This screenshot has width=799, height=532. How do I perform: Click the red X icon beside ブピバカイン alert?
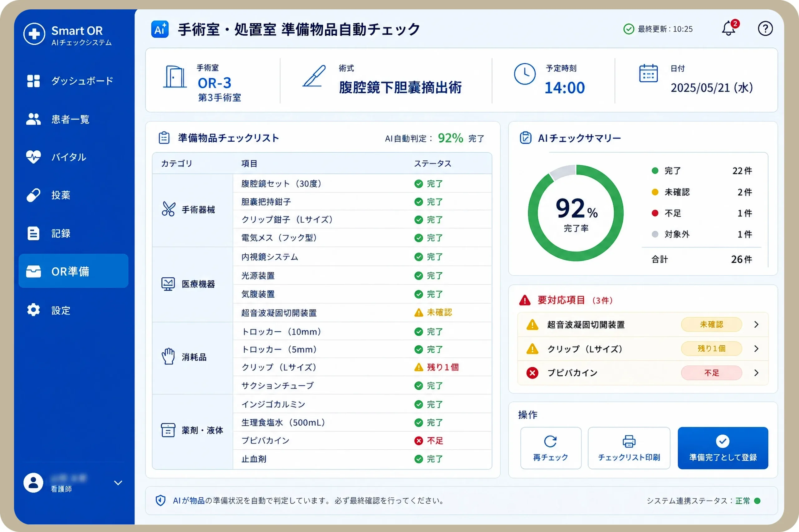click(532, 373)
